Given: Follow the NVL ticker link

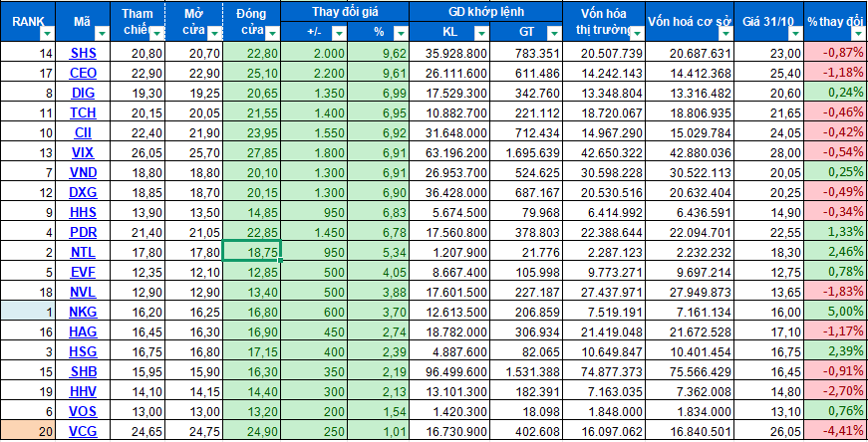Looking at the screenshot, I should [x=83, y=292].
